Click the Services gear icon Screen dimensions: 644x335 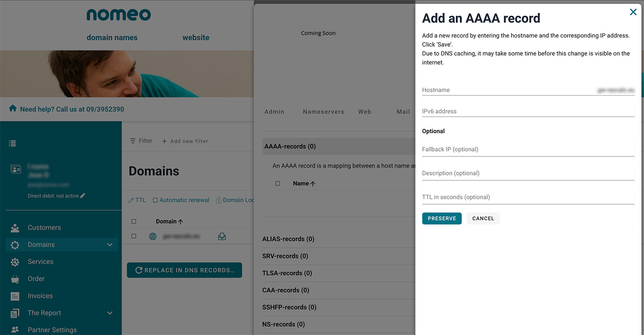(x=15, y=262)
